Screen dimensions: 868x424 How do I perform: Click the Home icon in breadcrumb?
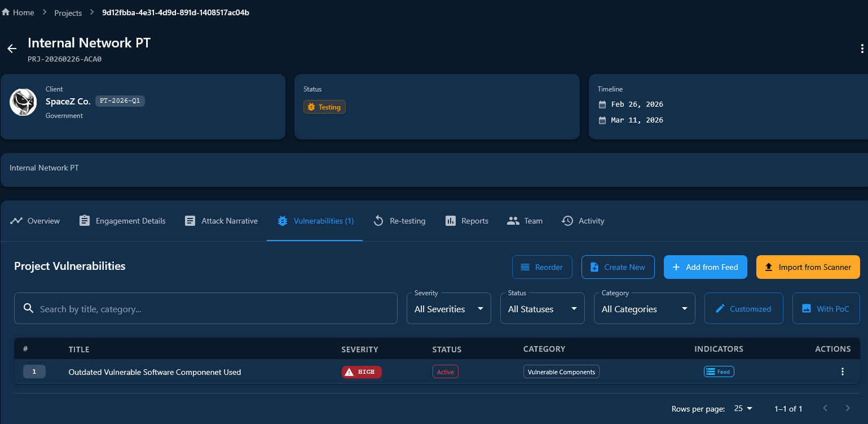tap(6, 12)
